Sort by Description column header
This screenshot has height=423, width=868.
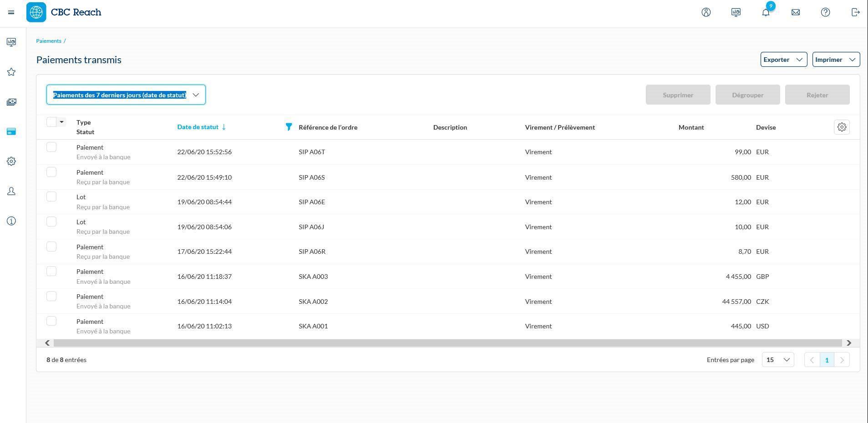(450, 127)
